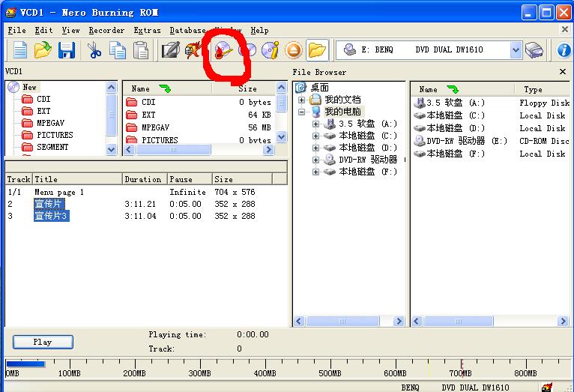Select the 3.5 软盘 (A:) entry in the right list
574x392 pixels.
point(449,103)
